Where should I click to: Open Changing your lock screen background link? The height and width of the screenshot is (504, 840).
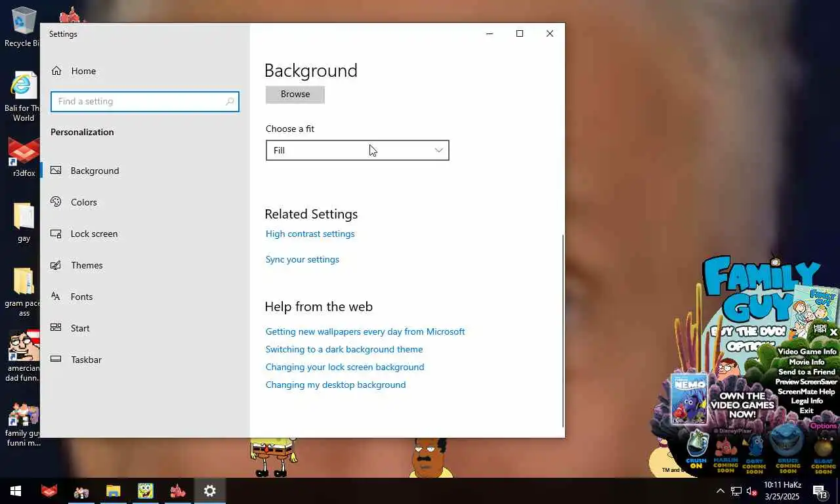click(345, 367)
